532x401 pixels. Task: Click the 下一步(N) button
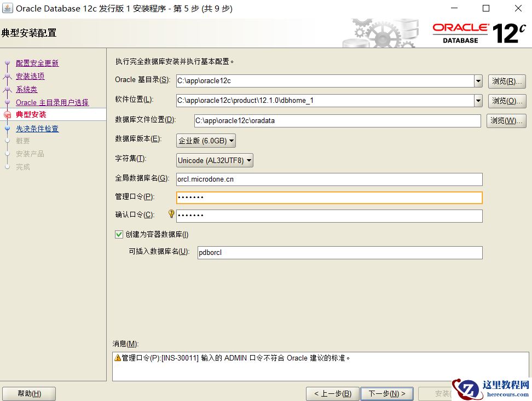coord(387,393)
